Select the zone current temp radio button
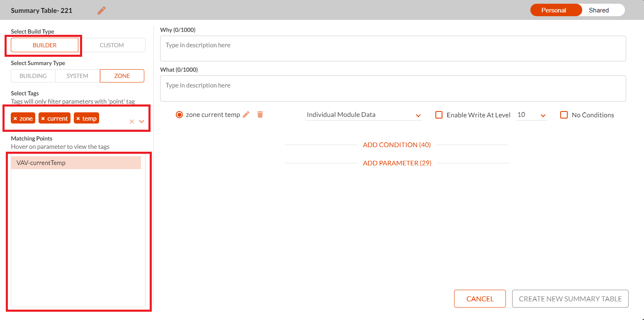This screenshot has width=644, height=320. click(x=180, y=115)
